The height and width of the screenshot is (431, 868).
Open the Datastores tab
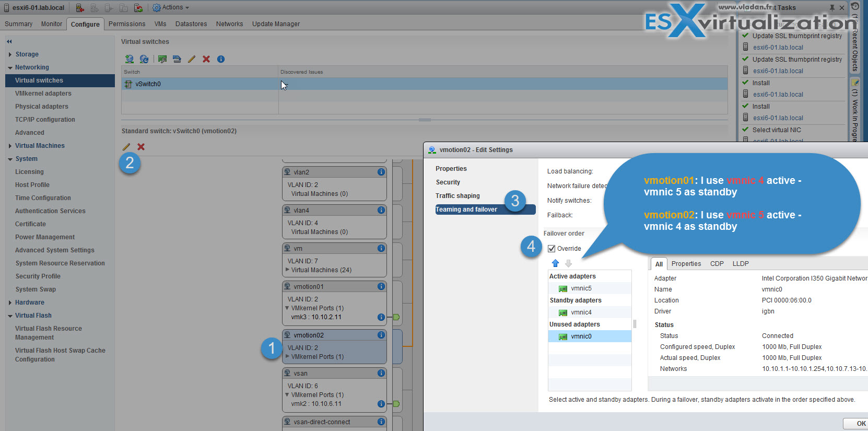[x=191, y=24]
